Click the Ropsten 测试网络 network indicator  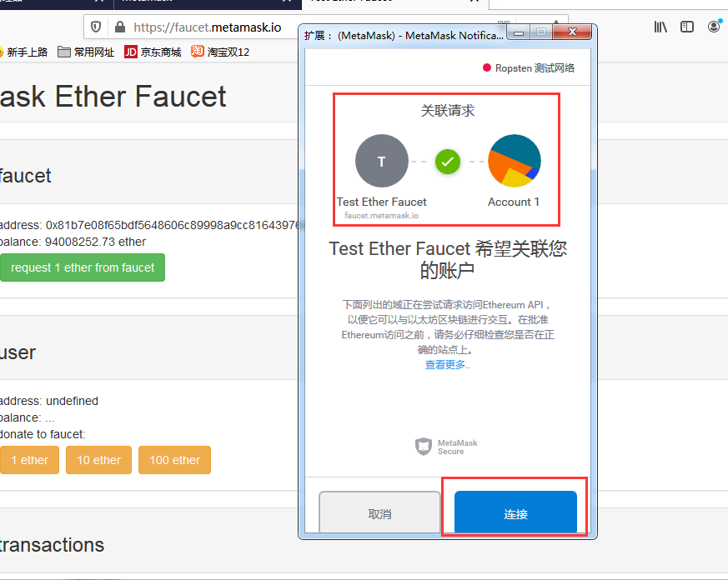[529, 68]
